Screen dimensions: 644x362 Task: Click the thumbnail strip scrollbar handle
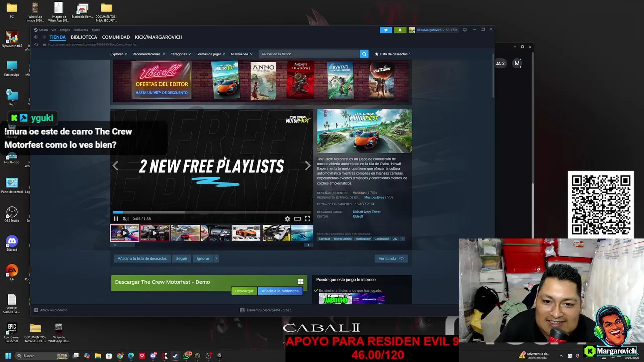pyautogui.click(x=127, y=245)
